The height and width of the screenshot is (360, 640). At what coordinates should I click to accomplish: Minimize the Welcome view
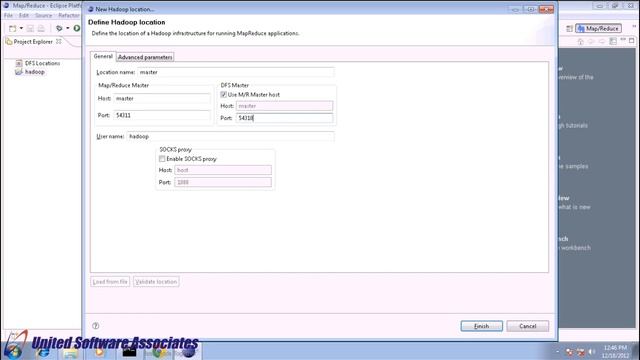click(623, 40)
